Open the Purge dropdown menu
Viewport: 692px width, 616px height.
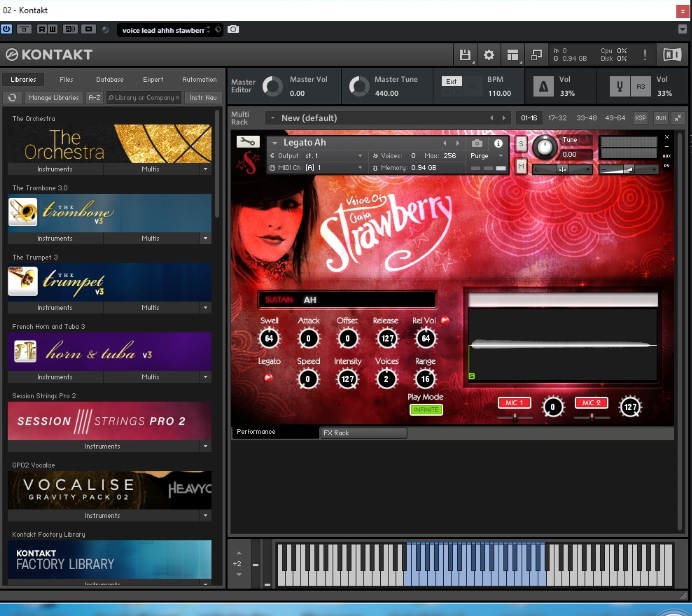click(487, 156)
